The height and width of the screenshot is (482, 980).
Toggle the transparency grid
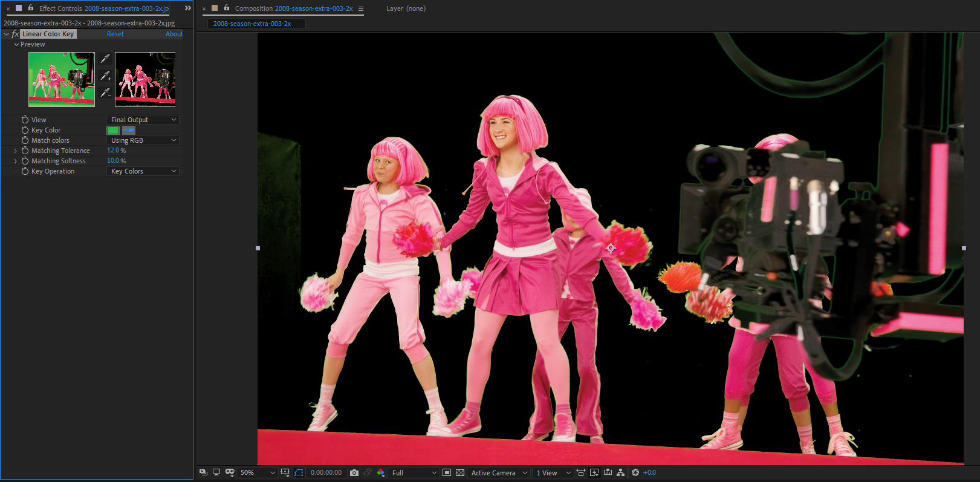point(460,472)
